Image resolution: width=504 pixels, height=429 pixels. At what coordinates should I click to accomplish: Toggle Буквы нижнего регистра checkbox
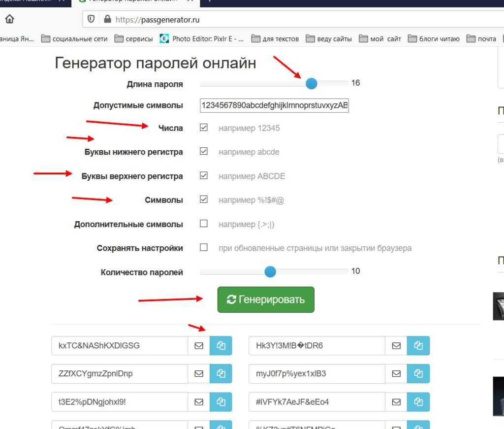click(x=204, y=152)
